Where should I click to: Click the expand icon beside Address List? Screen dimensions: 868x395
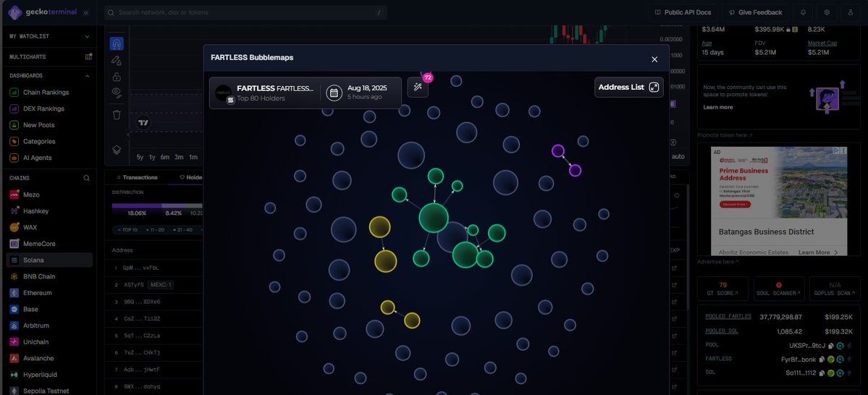654,88
